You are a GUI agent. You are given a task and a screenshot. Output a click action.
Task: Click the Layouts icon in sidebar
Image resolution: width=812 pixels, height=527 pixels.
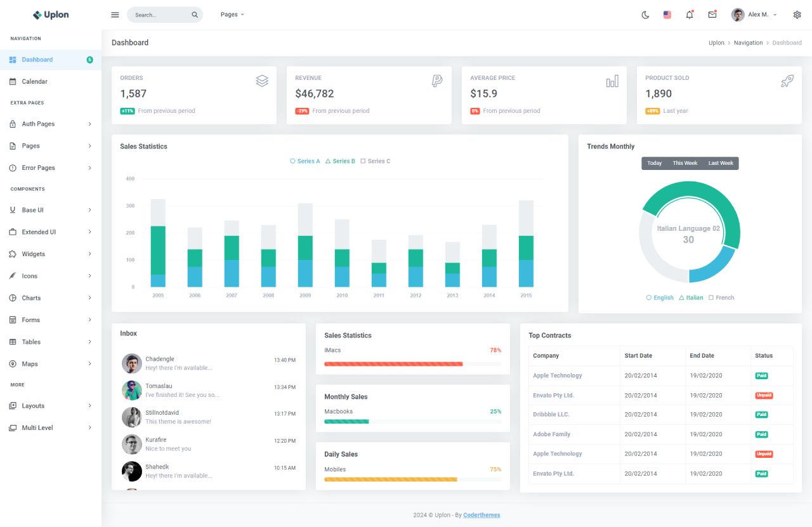point(13,406)
